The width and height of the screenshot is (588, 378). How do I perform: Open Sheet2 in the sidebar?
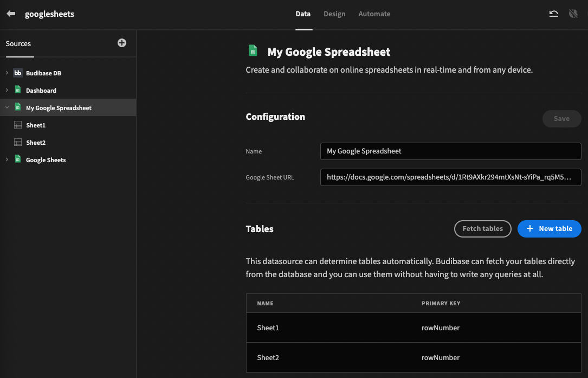(68, 142)
